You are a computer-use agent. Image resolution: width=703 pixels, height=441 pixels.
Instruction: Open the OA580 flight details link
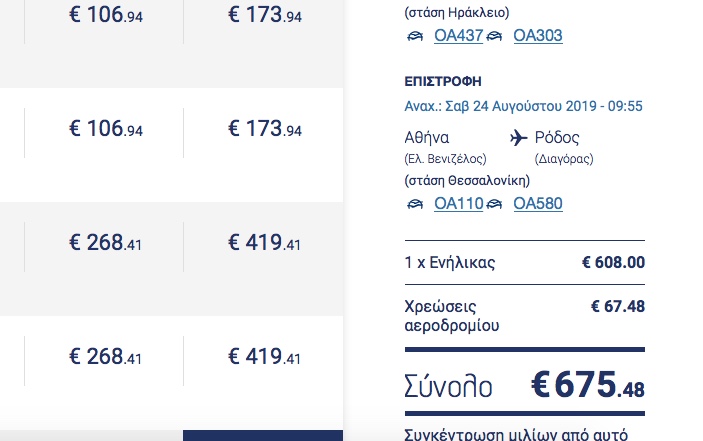click(538, 204)
